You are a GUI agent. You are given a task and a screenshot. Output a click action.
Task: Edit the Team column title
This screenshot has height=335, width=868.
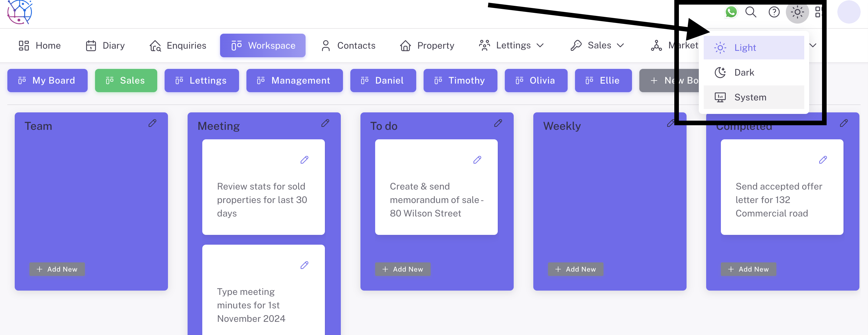(152, 123)
